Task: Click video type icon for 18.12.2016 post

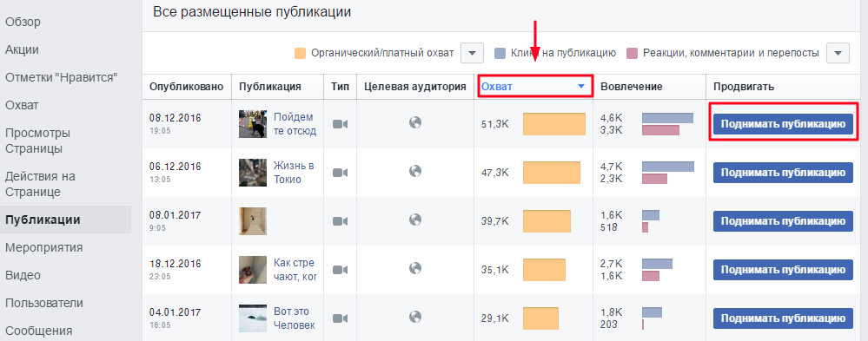Action: click(340, 269)
